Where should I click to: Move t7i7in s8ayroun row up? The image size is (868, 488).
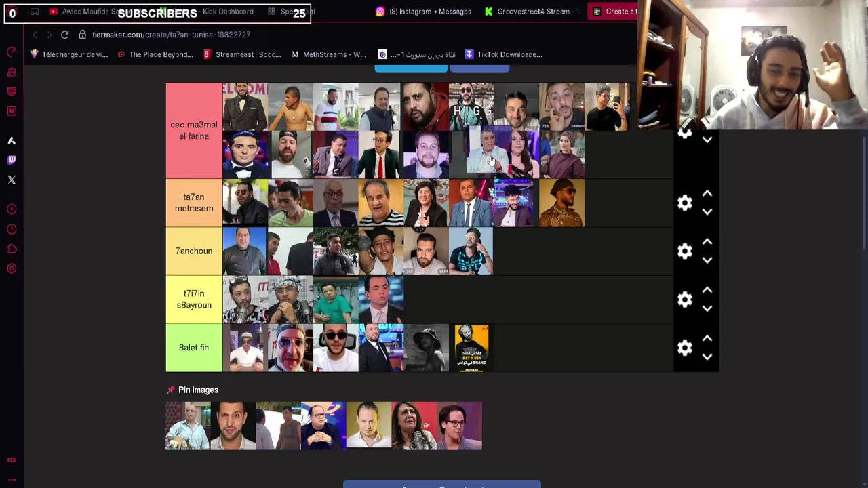707,290
